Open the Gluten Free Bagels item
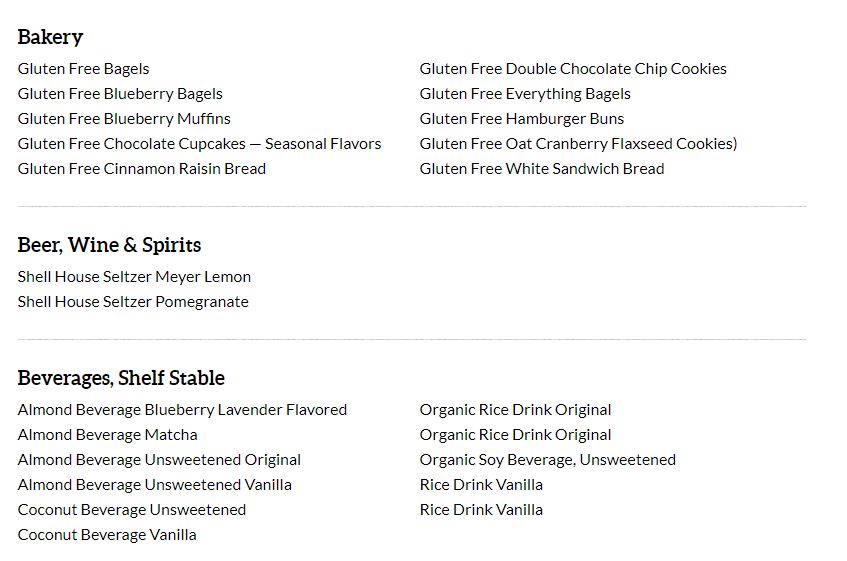847x561 pixels. [x=83, y=69]
